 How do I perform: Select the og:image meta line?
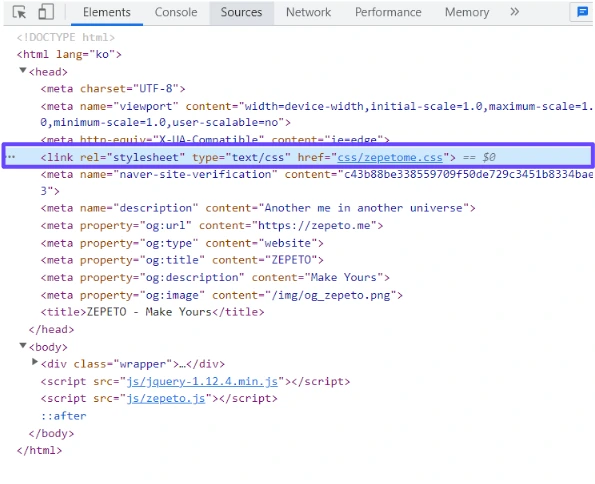[x=222, y=295]
